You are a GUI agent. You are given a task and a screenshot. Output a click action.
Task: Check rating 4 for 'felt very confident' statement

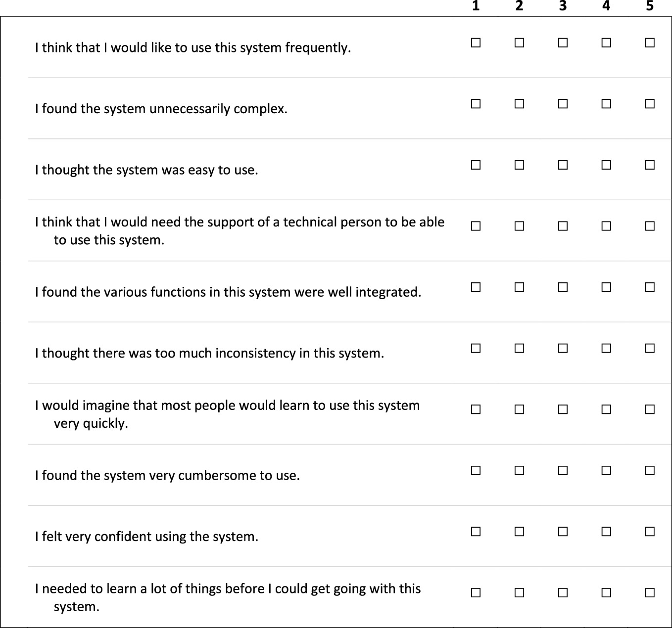pos(606,532)
